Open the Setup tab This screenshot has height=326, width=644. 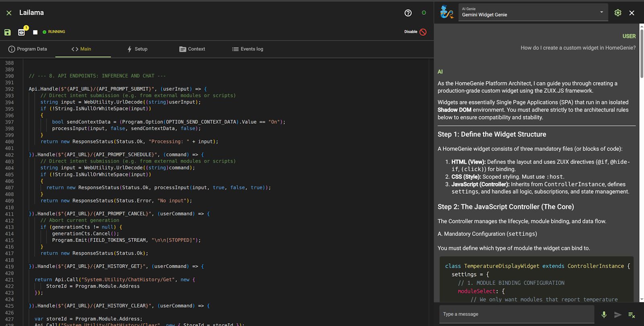(x=137, y=49)
